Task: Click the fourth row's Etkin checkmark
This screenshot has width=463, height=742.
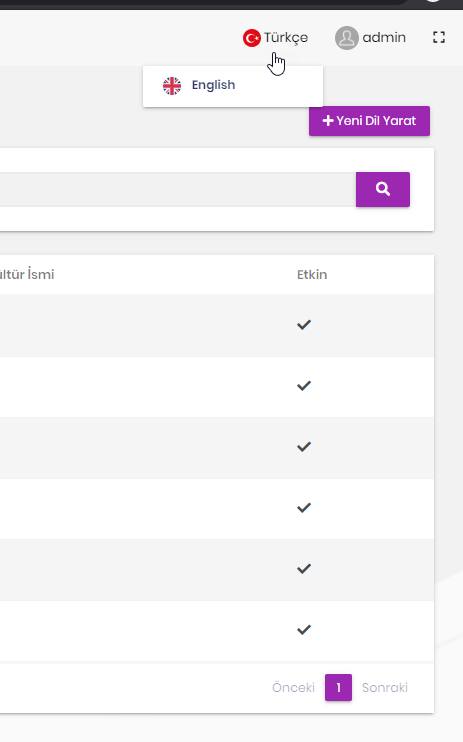Action: coord(304,508)
